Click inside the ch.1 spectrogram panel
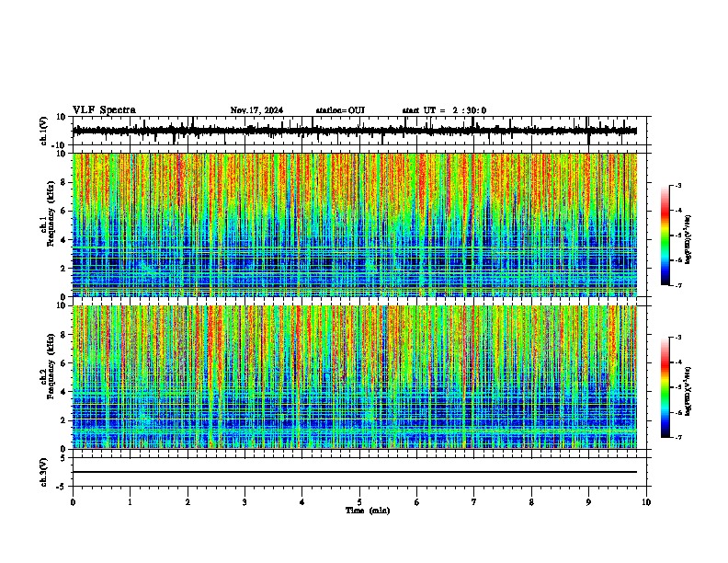The image size is (728, 563). tap(355, 224)
